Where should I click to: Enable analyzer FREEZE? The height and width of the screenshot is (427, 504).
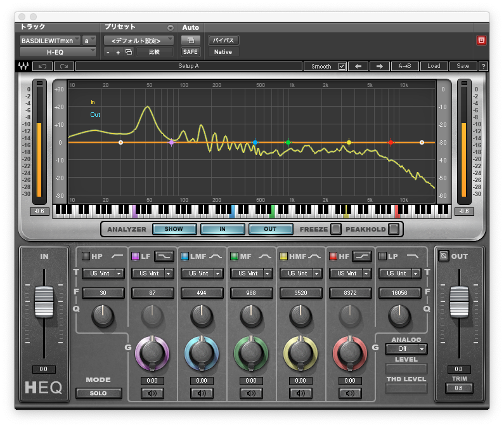point(336,229)
